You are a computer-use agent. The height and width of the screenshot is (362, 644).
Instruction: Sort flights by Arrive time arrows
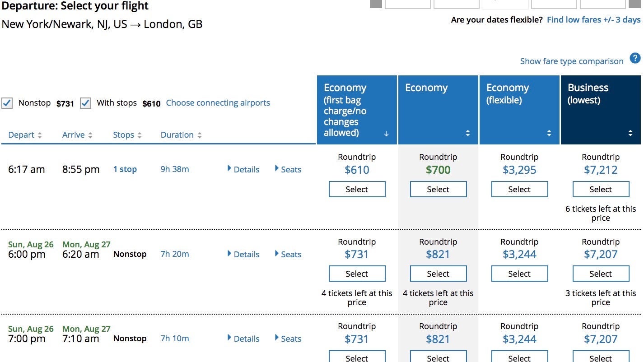(90, 135)
